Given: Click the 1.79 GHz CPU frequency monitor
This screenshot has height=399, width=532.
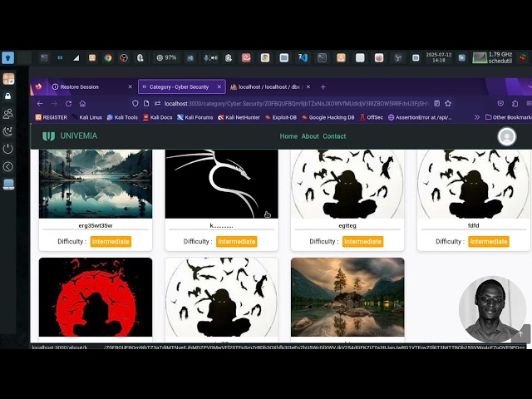Looking at the screenshot, I should [x=493, y=57].
